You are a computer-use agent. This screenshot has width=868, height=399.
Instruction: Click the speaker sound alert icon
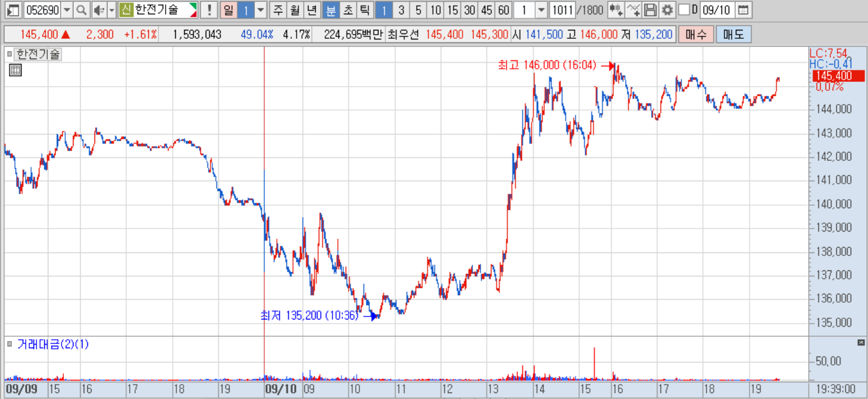click(99, 10)
